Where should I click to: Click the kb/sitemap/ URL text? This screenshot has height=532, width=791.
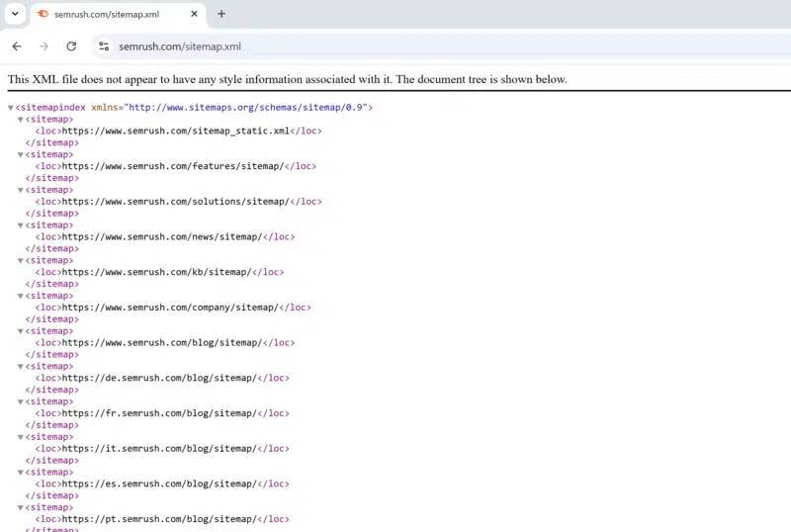coord(156,272)
